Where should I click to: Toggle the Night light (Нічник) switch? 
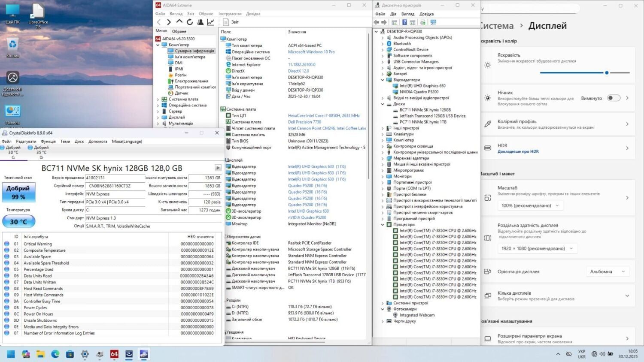614,98
